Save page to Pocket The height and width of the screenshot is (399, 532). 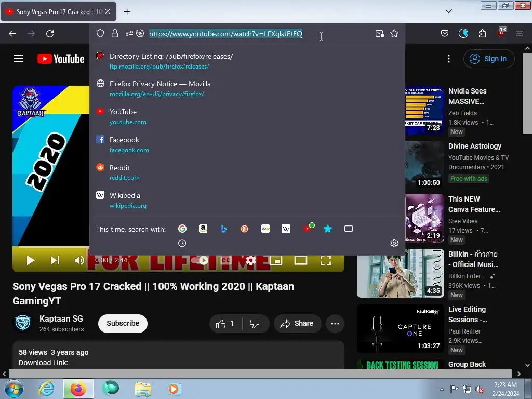click(x=445, y=33)
